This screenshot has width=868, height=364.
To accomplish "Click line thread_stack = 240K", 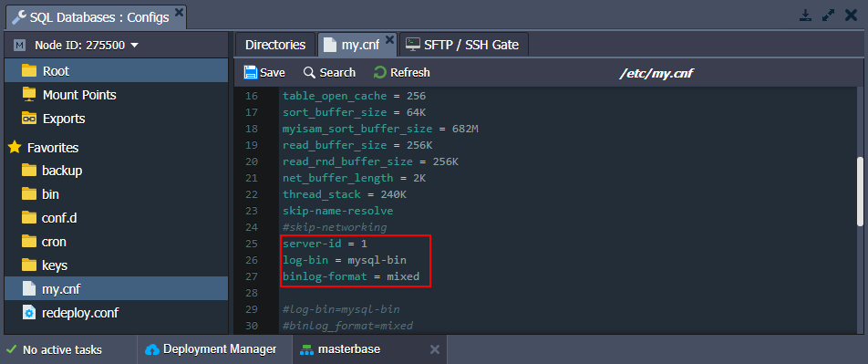I will click(345, 194).
